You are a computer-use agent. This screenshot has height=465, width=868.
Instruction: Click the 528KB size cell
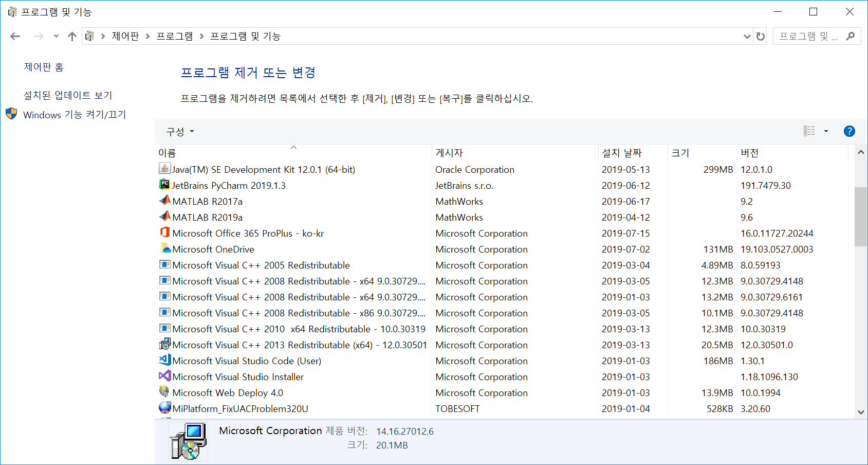click(719, 408)
